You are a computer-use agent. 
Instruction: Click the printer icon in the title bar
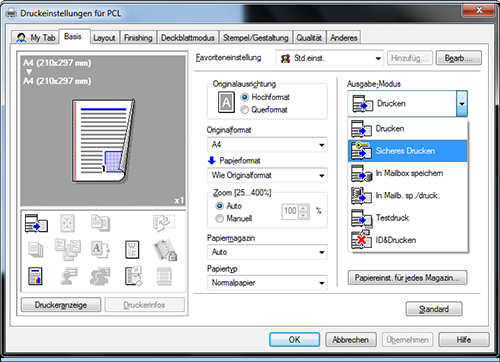pos(11,13)
